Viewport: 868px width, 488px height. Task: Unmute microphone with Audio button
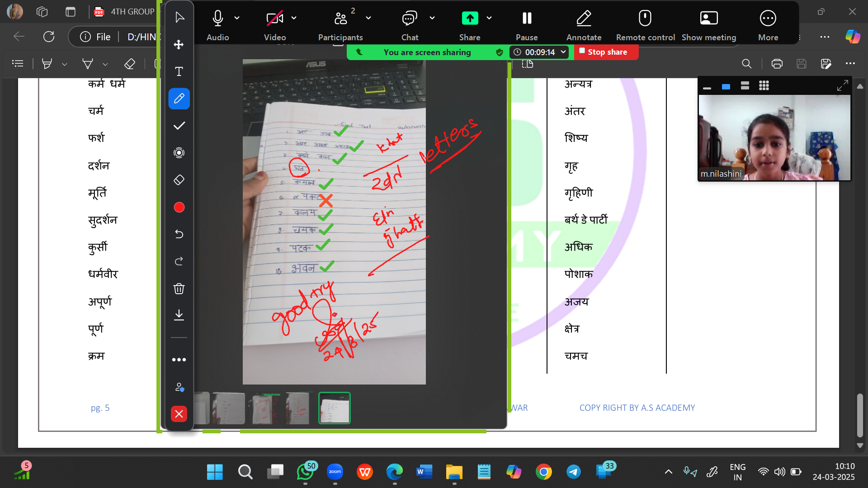pos(217,25)
